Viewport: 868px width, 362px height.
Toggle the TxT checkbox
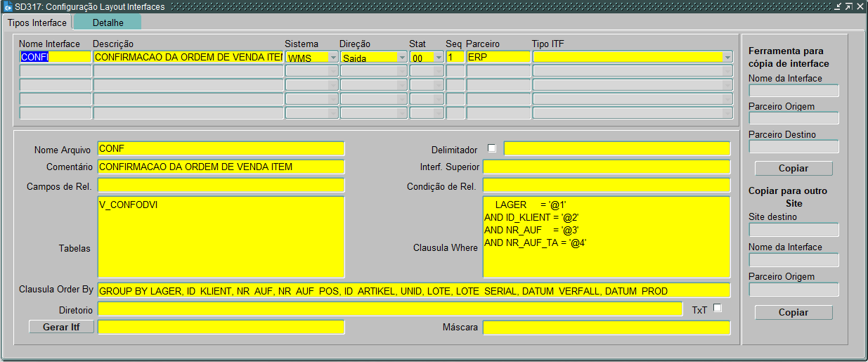718,308
